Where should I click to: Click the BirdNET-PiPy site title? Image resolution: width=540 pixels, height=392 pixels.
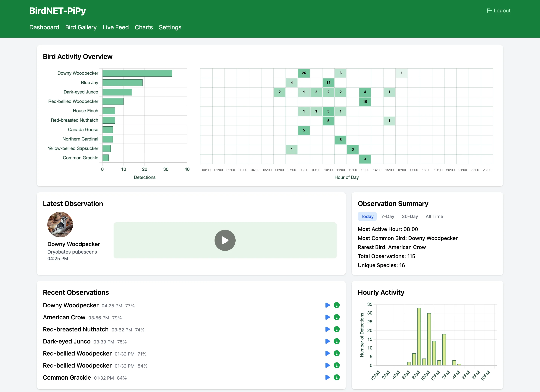(x=57, y=11)
